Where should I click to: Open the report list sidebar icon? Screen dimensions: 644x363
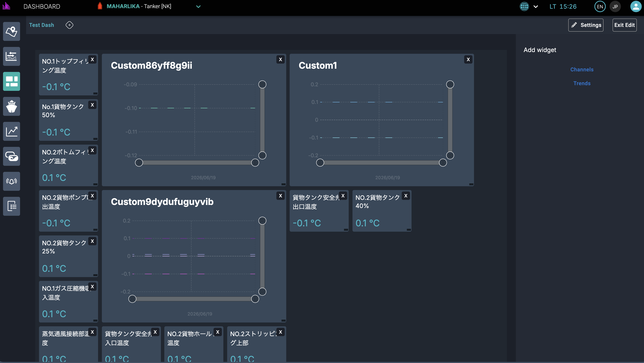tap(12, 206)
